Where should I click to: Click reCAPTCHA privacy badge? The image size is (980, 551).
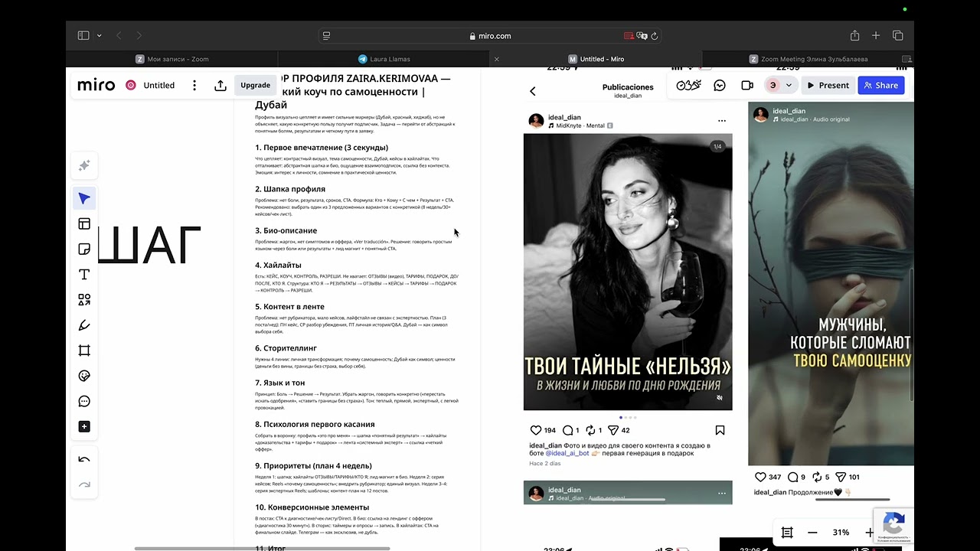point(893,525)
